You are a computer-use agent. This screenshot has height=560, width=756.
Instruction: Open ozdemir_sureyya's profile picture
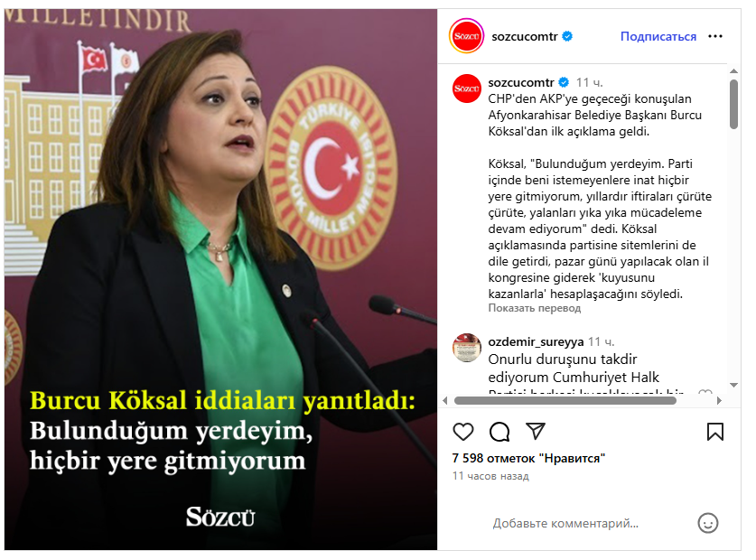tap(467, 348)
